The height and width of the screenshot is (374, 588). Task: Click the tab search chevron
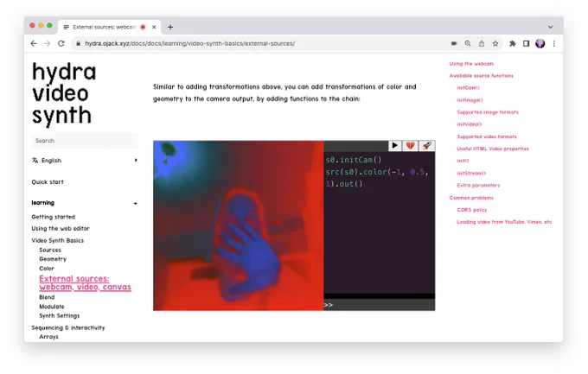550,27
